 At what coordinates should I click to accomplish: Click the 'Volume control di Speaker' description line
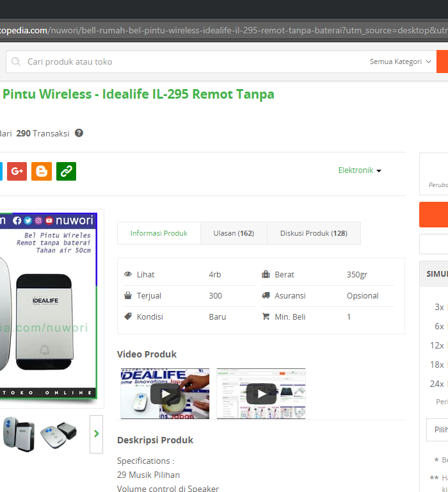168,488
